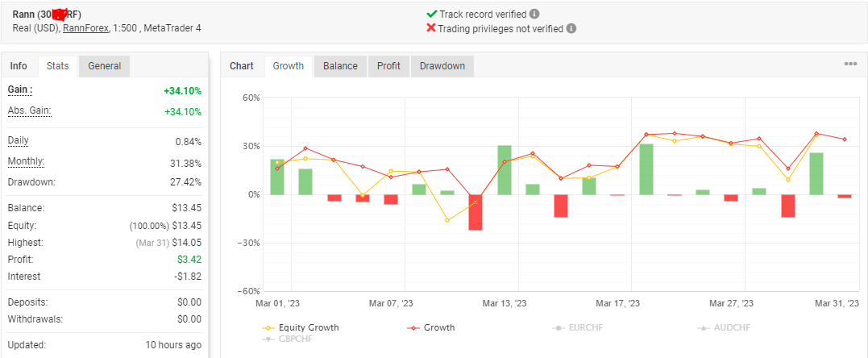The width and height of the screenshot is (868, 358).
Task: Select the Stats tab
Action: point(57,66)
